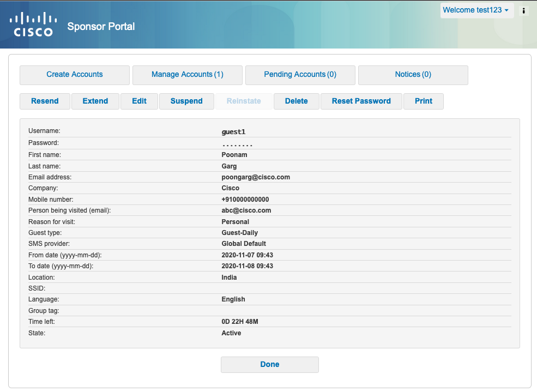Resend the guest account credentials
This screenshot has height=392, width=537.
pos(45,101)
